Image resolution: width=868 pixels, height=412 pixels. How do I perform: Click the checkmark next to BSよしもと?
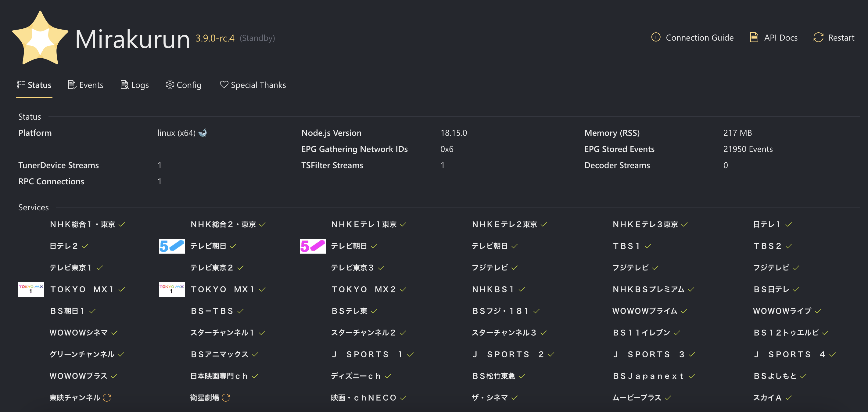coord(803,376)
